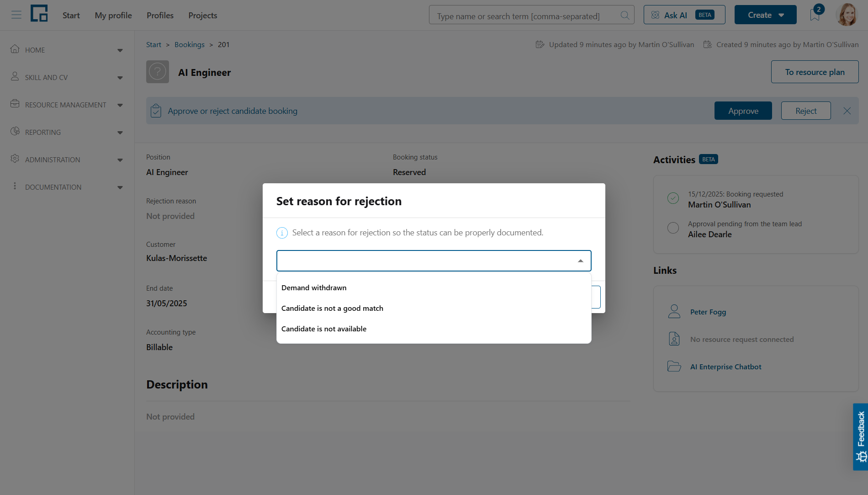Click the Ailee Dearle approver name
This screenshot has height=495, width=868.
(709, 234)
